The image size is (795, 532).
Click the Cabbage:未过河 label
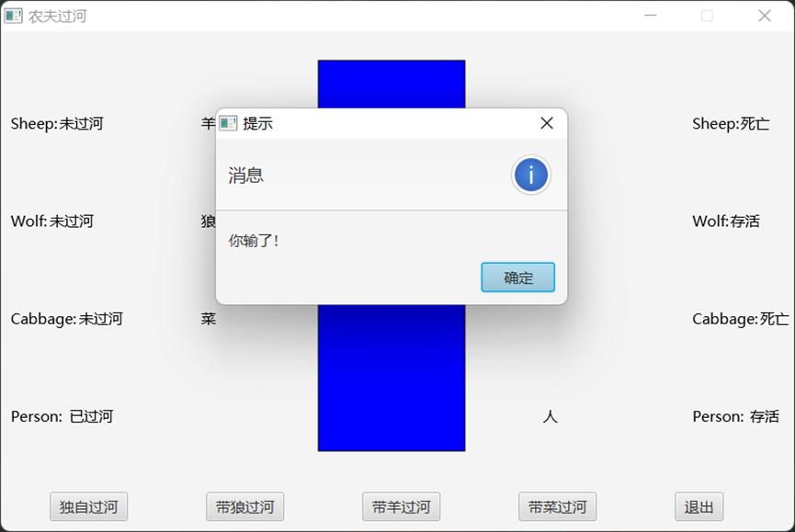pos(67,319)
